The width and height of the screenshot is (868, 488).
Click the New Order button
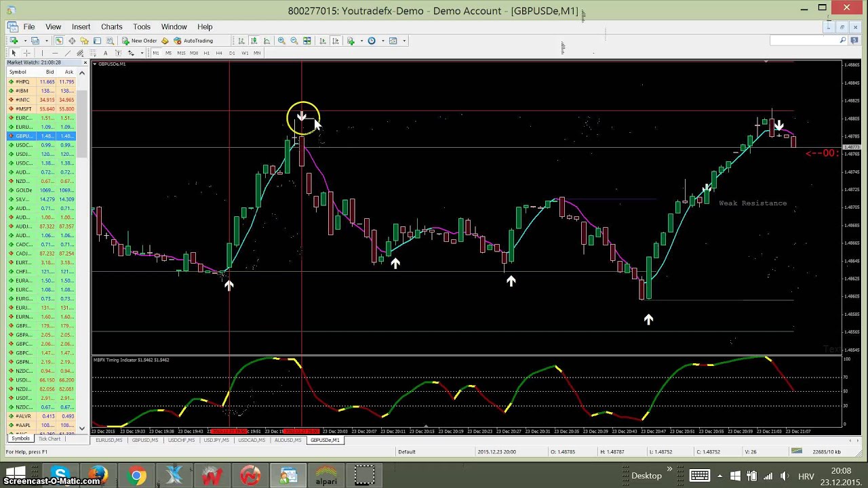pyautogui.click(x=140, y=41)
